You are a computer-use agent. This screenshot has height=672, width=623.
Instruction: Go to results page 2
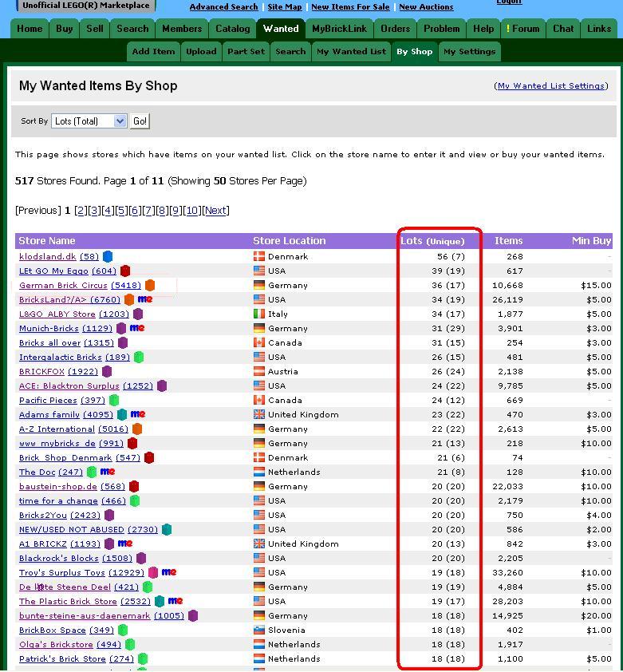click(81, 211)
